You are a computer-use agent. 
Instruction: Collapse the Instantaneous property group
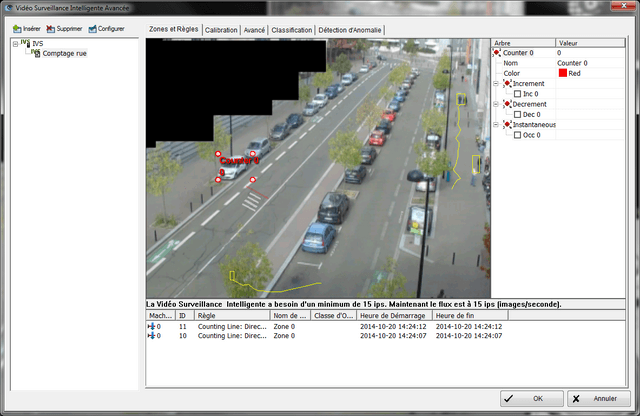tap(496, 125)
